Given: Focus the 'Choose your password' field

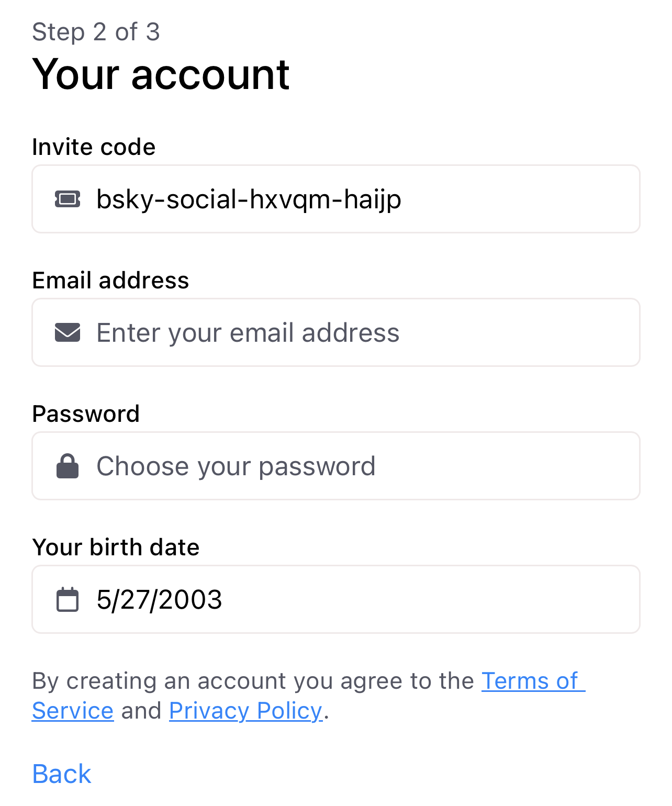Looking at the screenshot, I should [x=336, y=466].
